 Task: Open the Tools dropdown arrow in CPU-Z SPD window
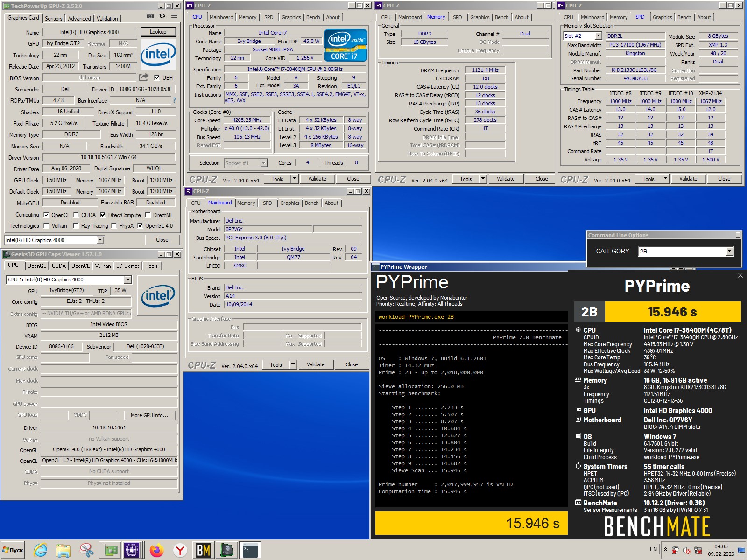click(666, 179)
